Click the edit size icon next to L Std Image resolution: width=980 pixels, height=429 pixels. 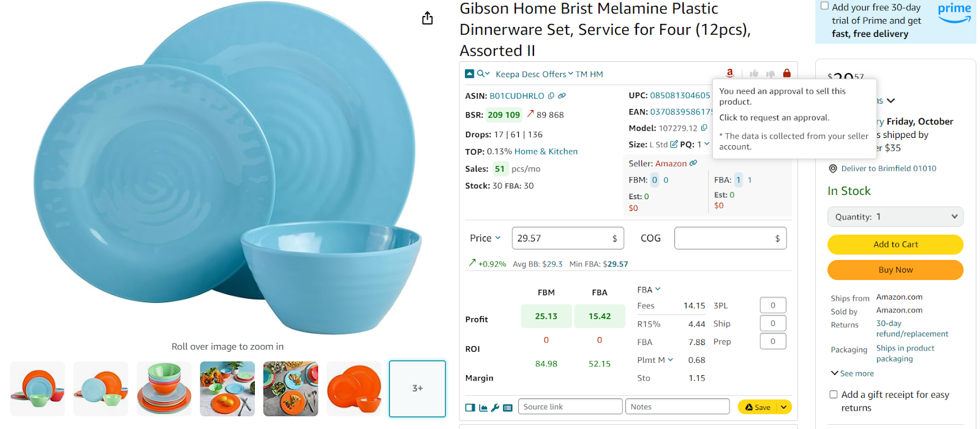[x=674, y=145]
